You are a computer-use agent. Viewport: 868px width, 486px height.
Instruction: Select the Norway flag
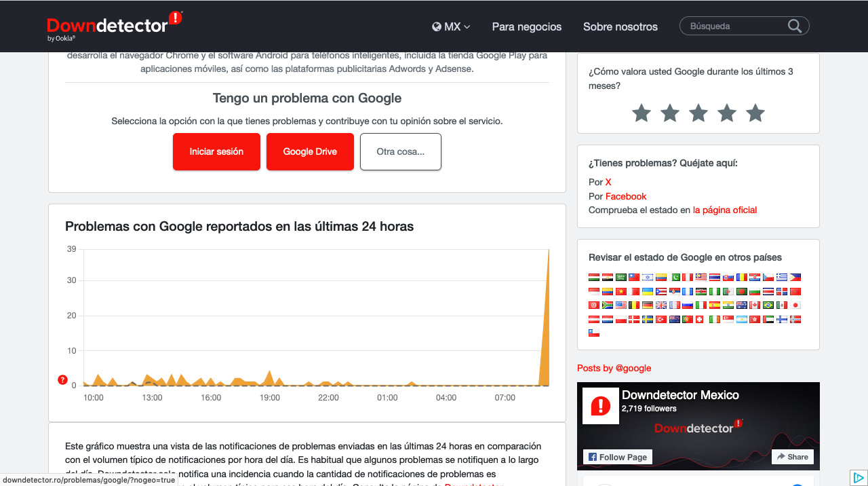coord(795,319)
